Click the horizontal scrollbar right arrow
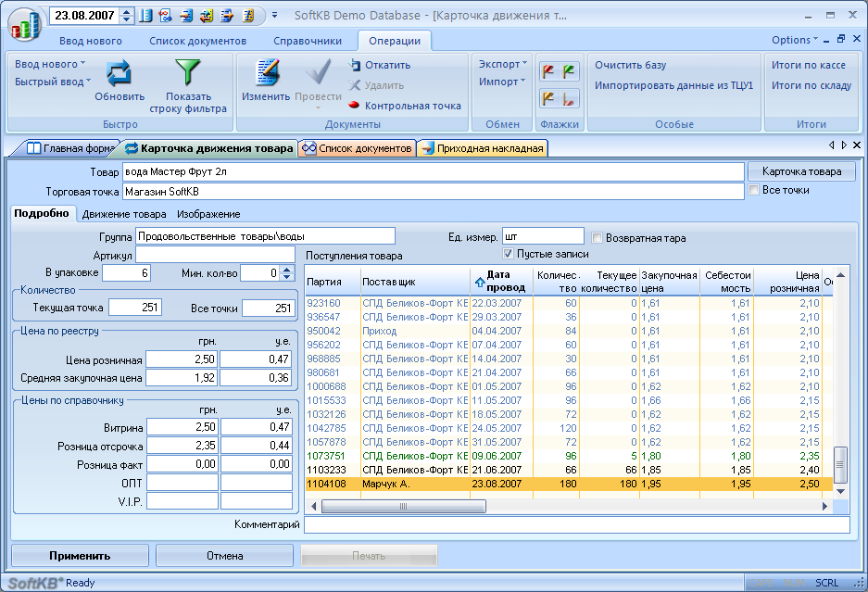 click(824, 506)
